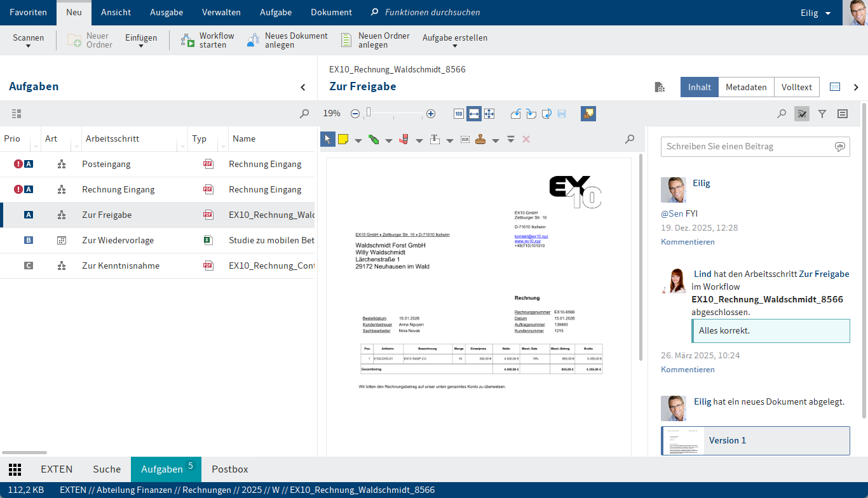Click the filter icon in feed panel

pos(822,114)
